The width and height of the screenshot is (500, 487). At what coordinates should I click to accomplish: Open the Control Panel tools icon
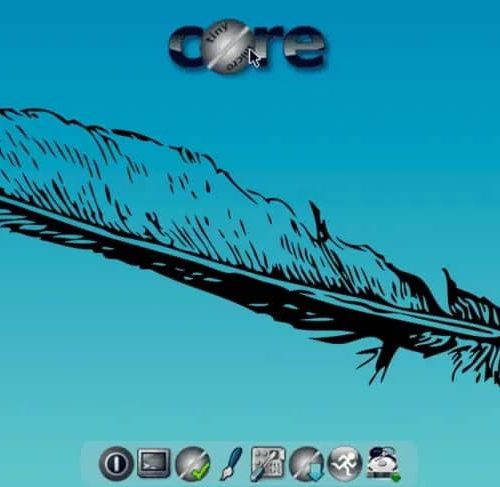(268, 464)
